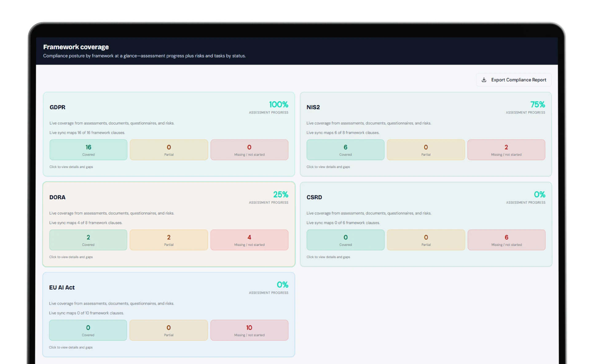This screenshot has width=590, height=364.
Task: Select EU AI Act 0 Covered tile
Action: (x=88, y=330)
